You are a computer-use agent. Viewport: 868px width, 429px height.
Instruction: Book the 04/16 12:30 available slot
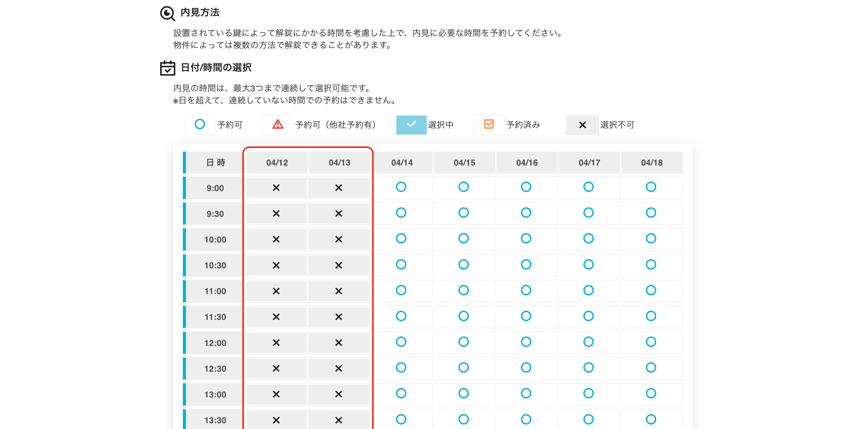(526, 368)
